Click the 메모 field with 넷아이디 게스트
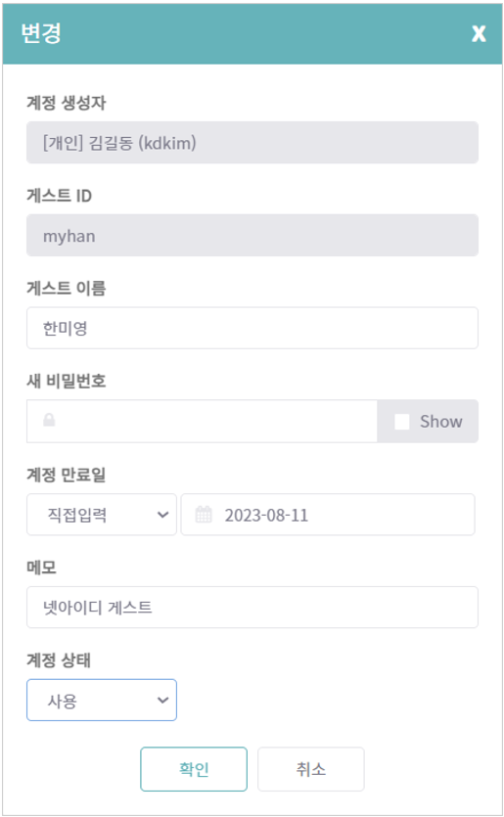This screenshot has width=504, height=817. tap(252, 607)
